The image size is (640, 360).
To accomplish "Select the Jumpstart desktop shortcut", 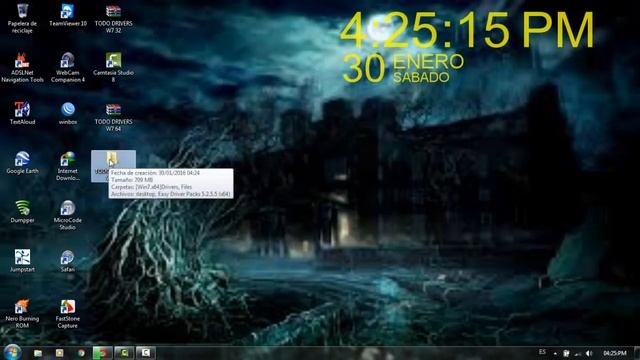I will tap(22, 261).
